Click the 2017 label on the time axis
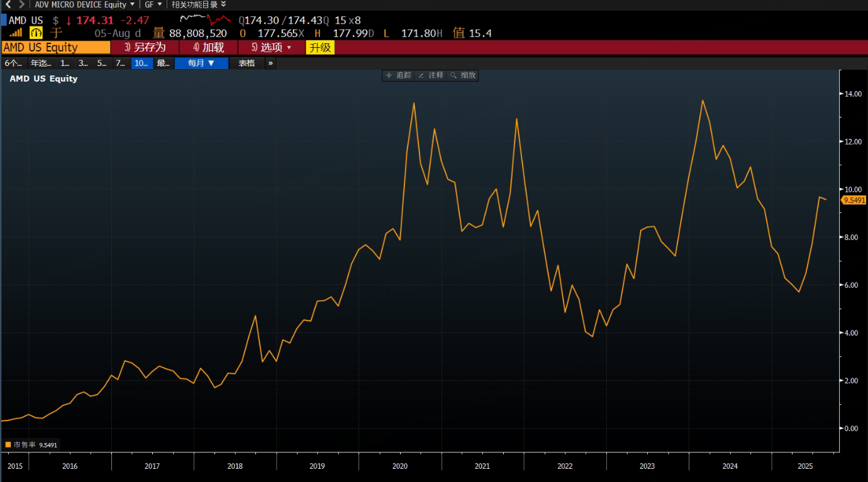Image resolution: width=868 pixels, height=482 pixels. 152,466
